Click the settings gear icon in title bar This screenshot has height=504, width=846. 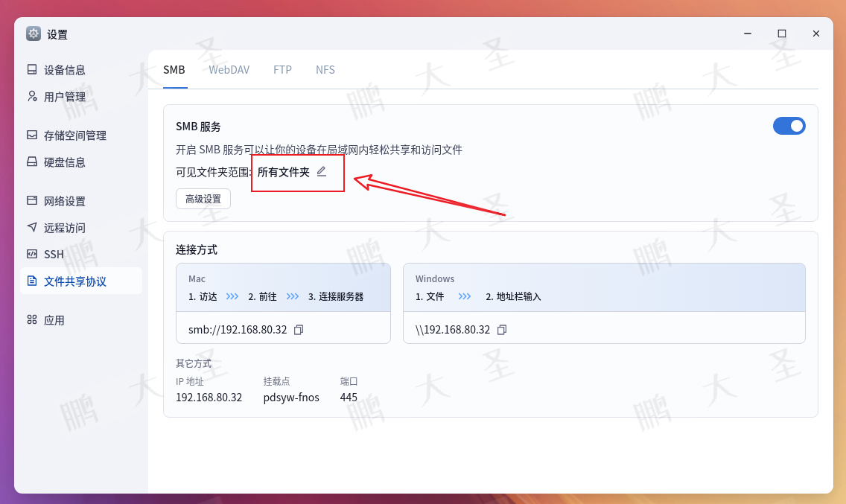[34, 34]
